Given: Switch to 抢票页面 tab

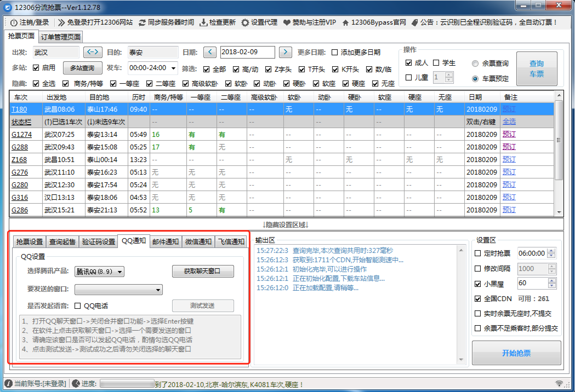Looking at the screenshot, I should click(x=21, y=36).
